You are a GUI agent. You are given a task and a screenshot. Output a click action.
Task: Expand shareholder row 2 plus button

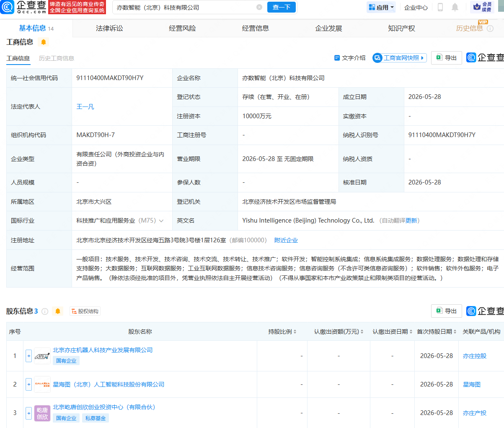[x=28, y=384]
